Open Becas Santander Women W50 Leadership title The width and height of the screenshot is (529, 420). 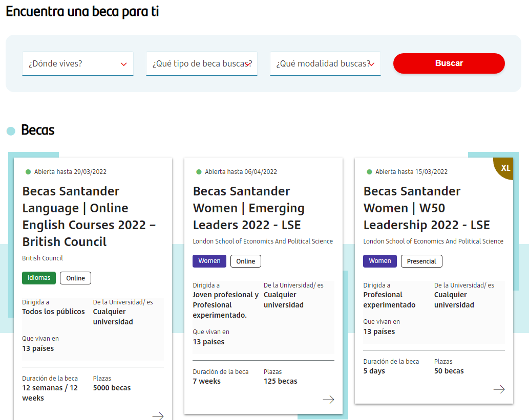[x=427, y=208]
